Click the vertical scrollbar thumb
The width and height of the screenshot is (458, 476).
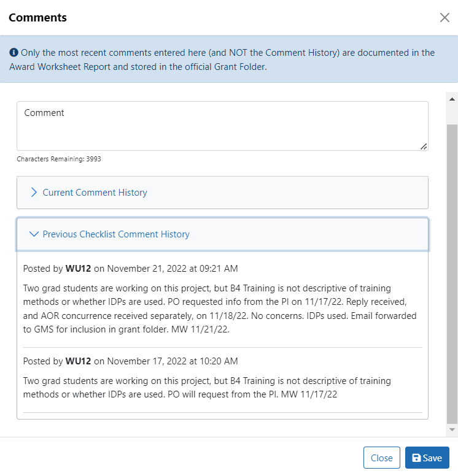click(452, 274)
